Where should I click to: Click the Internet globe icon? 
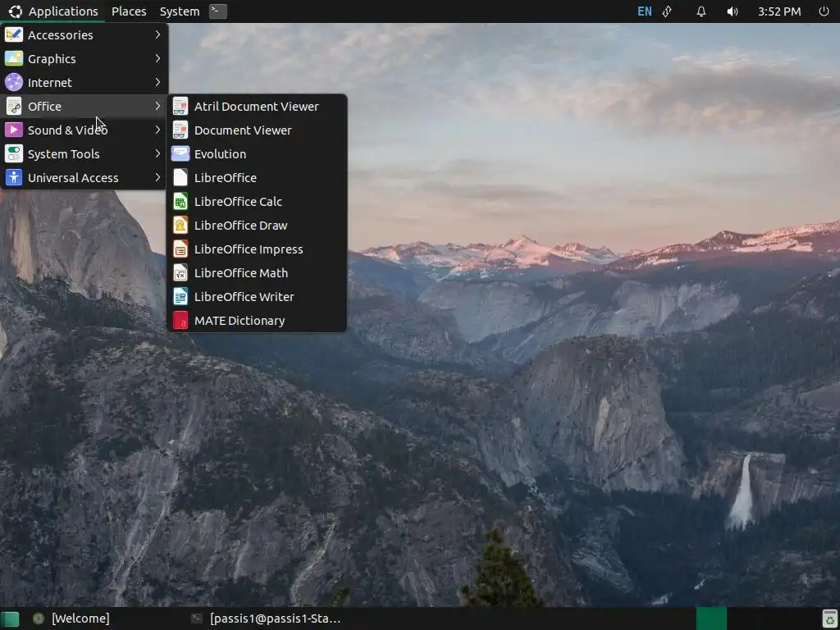click(13, 83)
